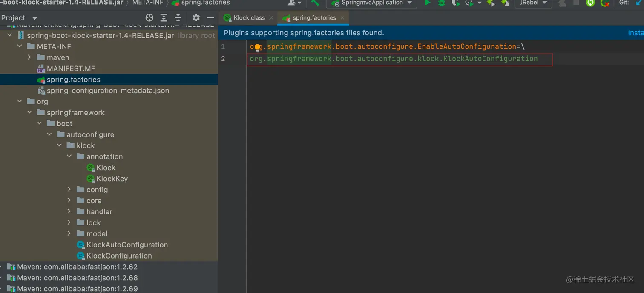Collapse the springframework folder
644x293 pixels.
click(29, 113)
